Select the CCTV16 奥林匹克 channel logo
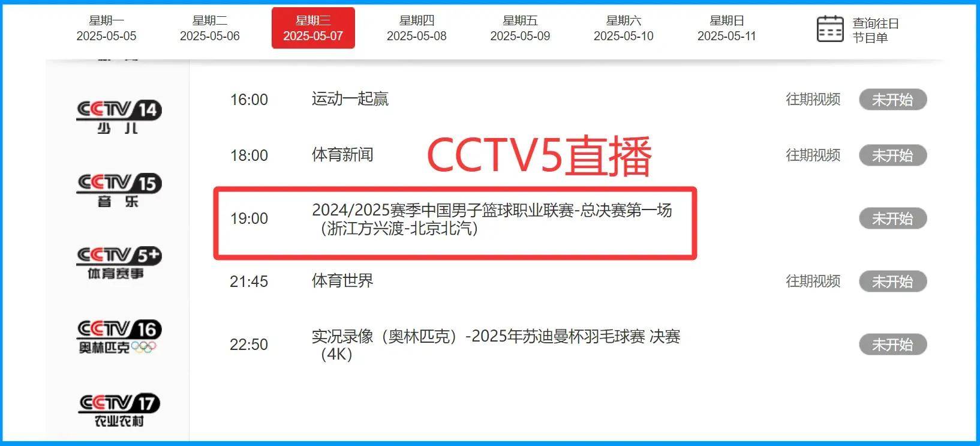The height and width of the screenshot is (446, 980). 119,337
